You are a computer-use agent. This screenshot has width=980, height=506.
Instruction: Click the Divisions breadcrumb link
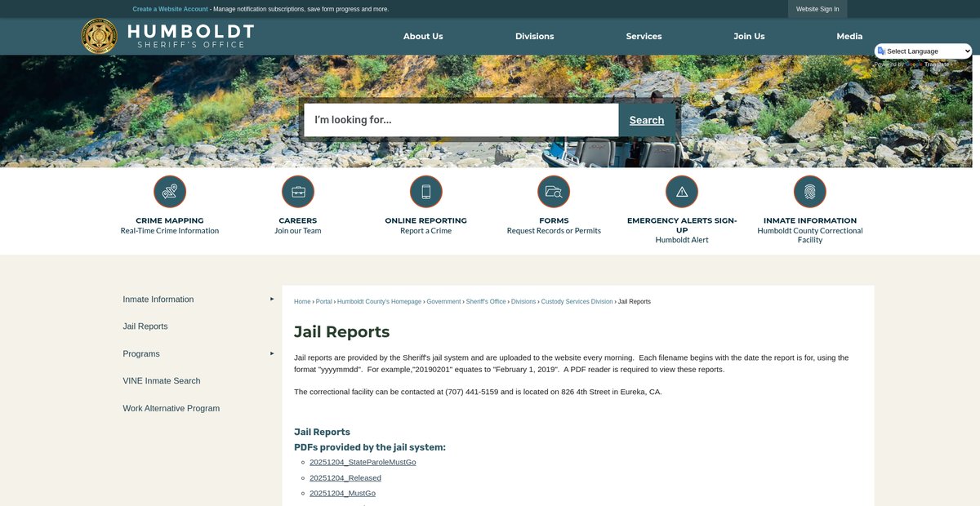(x=523, y=302)
